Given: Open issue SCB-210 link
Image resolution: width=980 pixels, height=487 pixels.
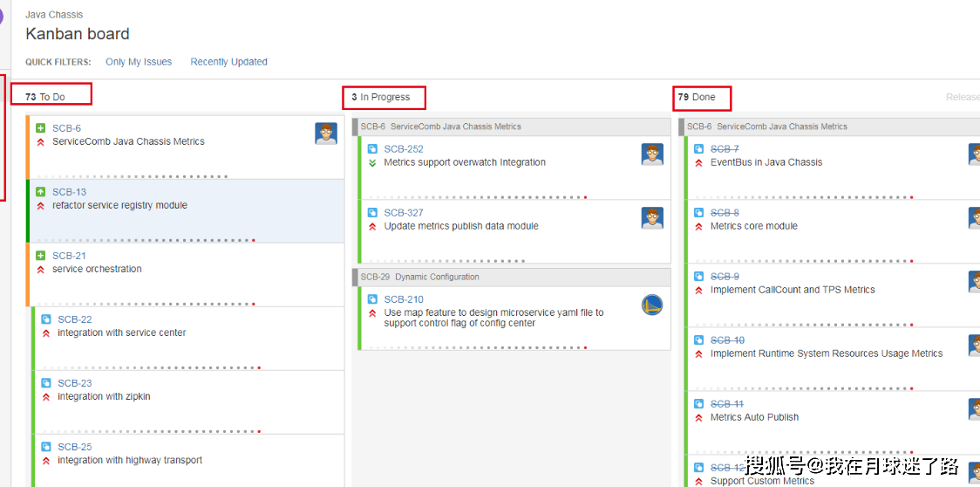Looking at the screenshot, I should pos(404,300).
